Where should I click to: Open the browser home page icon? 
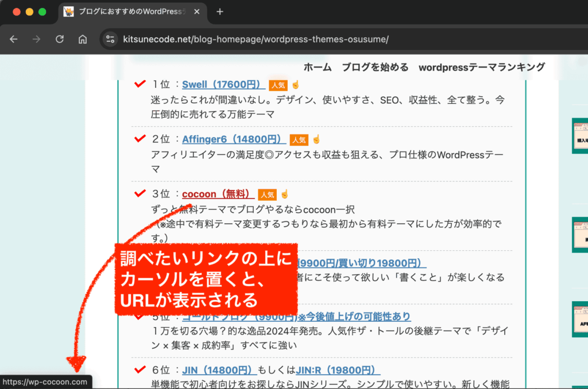pyautogui.click(x=83, y=39)
